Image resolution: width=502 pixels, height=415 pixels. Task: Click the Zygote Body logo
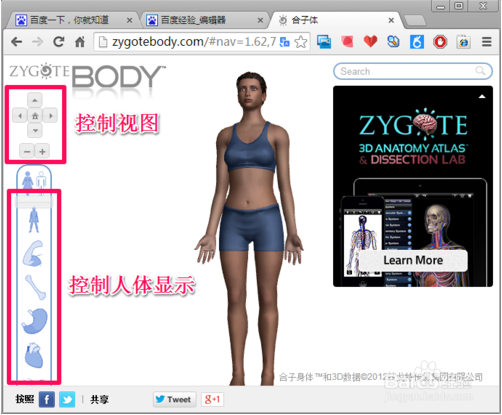tap(87, 76)
